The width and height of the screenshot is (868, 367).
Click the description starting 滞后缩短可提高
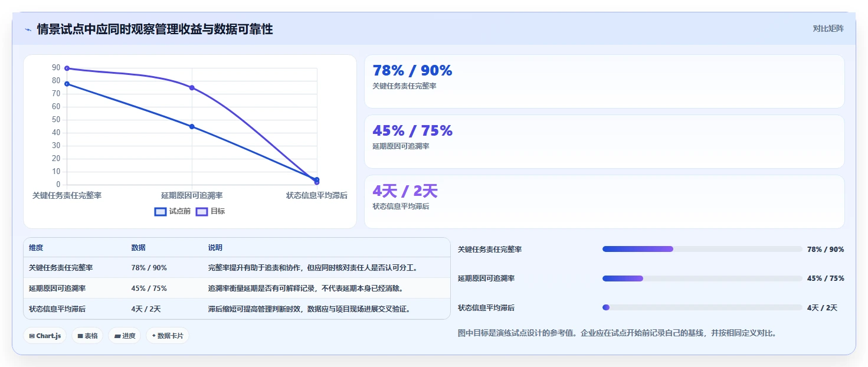pos(309,309)
